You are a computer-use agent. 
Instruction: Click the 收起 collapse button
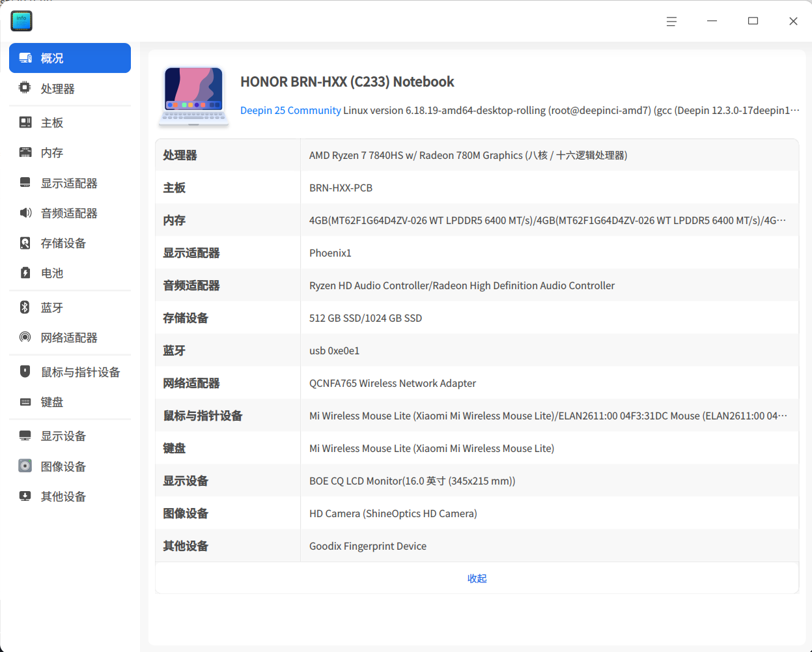coord(477,578)
